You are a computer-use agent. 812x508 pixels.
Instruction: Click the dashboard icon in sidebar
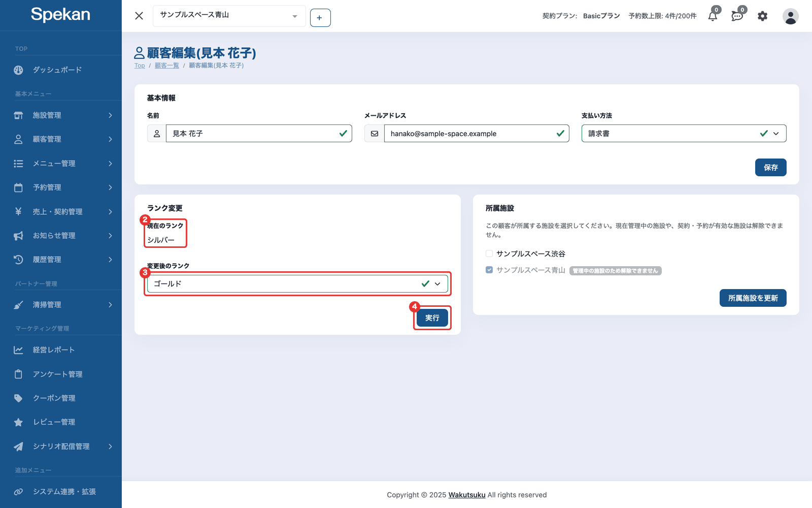(x=18, y=70)
